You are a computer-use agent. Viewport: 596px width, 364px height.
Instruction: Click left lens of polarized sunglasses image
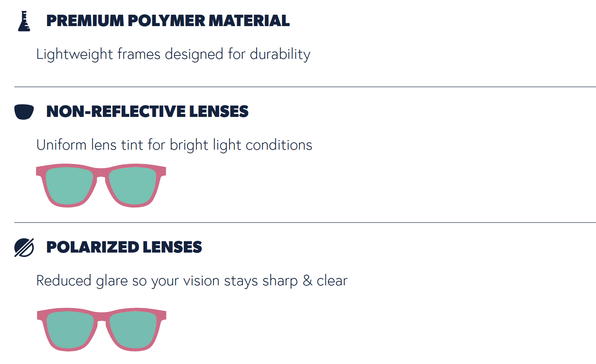pyautogui.click(x=70, y=329)
